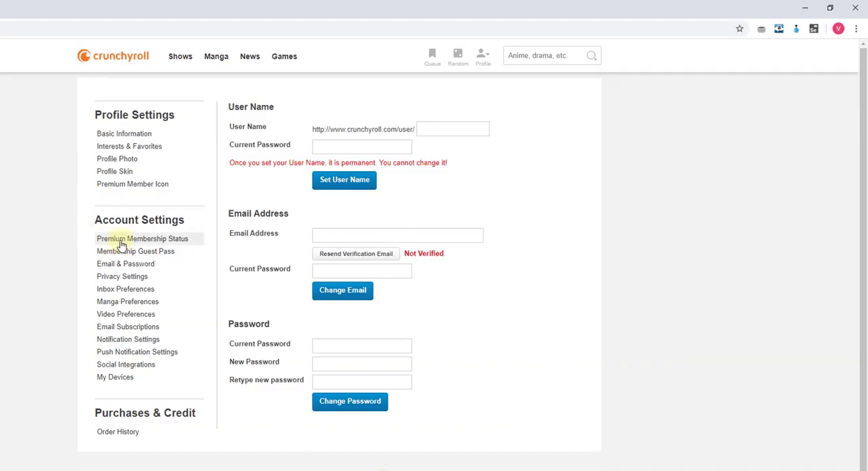The width and height of the screenshot is (868, 471).
Task: Open Premium Member Icon settings
Action: [132, 184]
